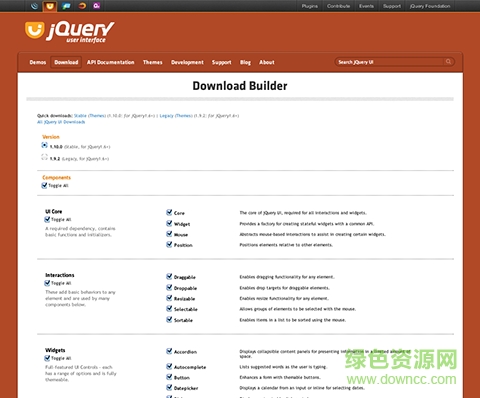The height and width of the screenshot is (398, 480).
Task: Toggle all Widgets checkbox
Action: click(x=47, y=358)
